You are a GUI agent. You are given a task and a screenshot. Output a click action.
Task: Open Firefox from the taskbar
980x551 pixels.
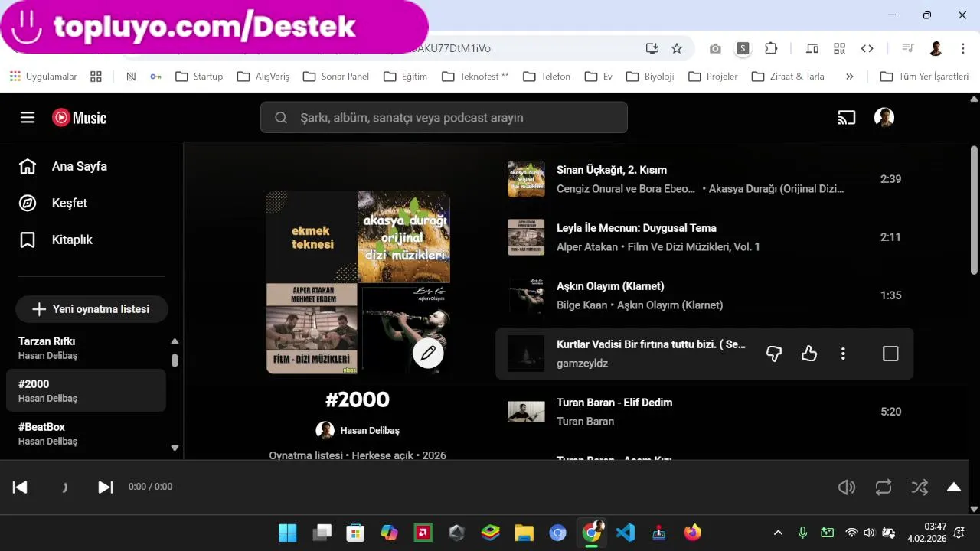[693, 533]
